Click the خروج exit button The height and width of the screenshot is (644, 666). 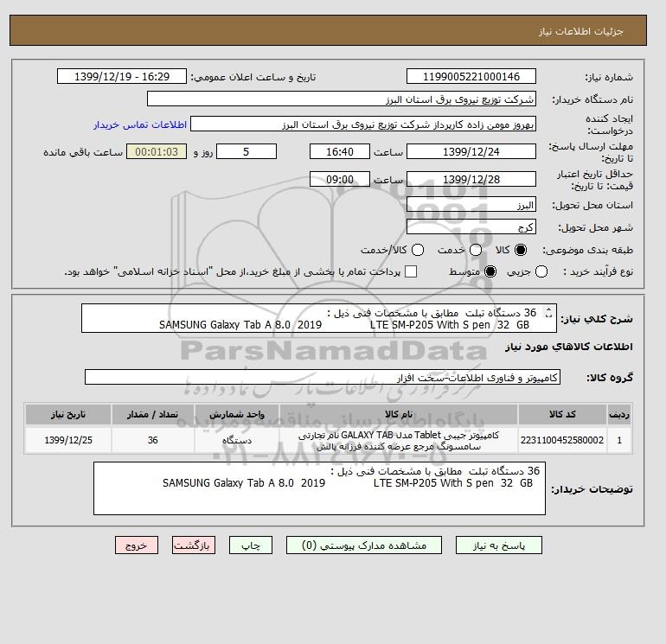(137, 545)
